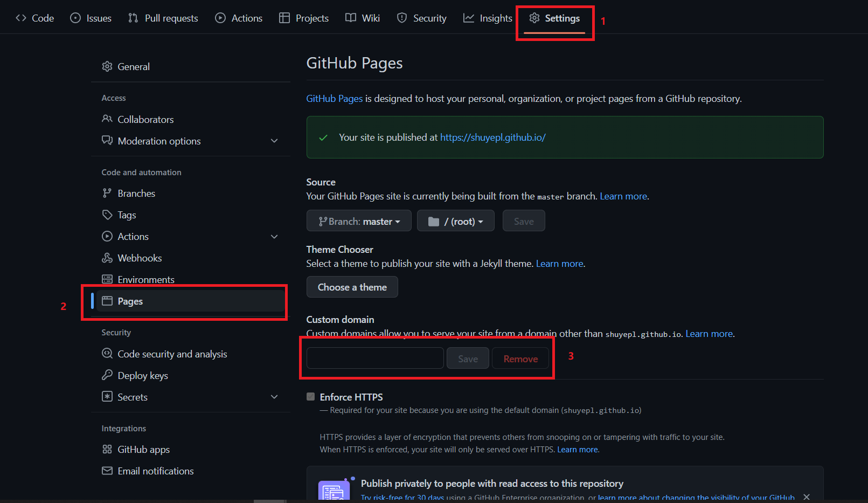
Task: Click the Webhooks icon in sidebar
Action: pyautogui.click(x=107, y=258)
